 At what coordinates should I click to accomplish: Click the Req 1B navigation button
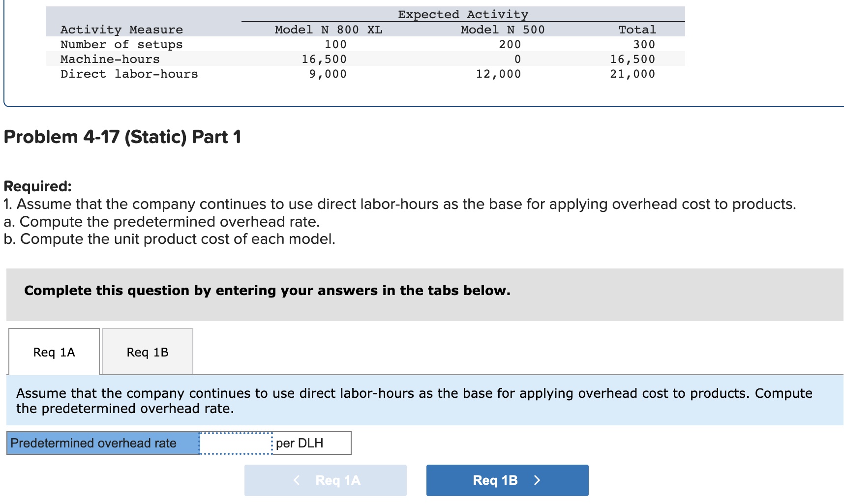pos(507,480)
